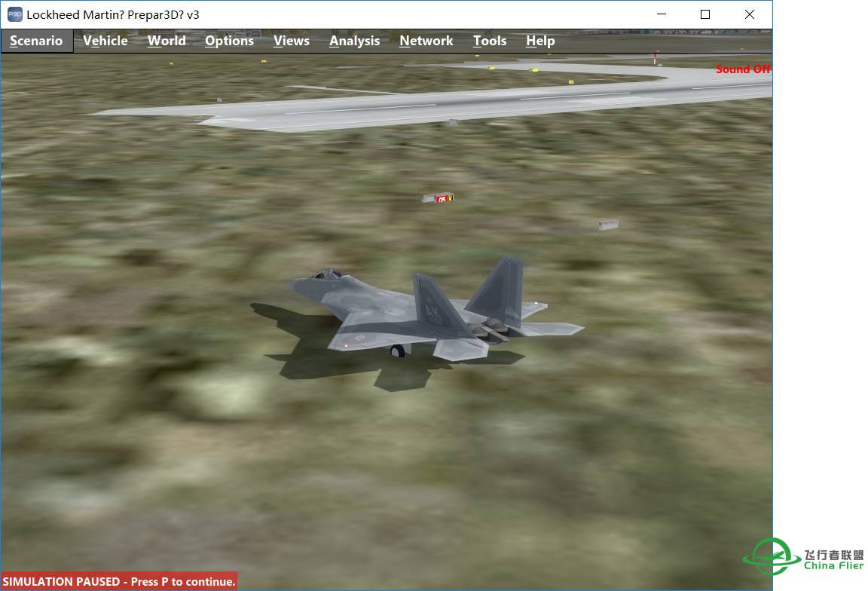Open the Analysis menu
This screenshot has height=591, width=868.
click(354, 41)
